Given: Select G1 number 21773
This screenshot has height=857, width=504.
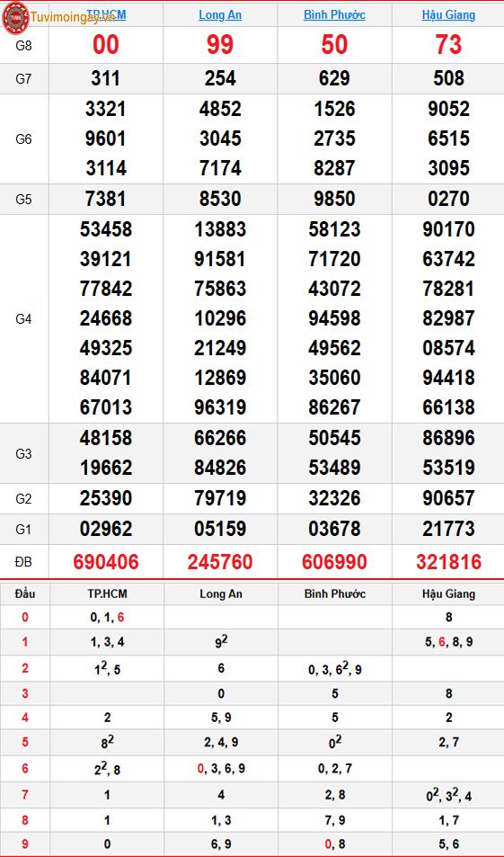Looking at the screenshot, I should 448,529.
